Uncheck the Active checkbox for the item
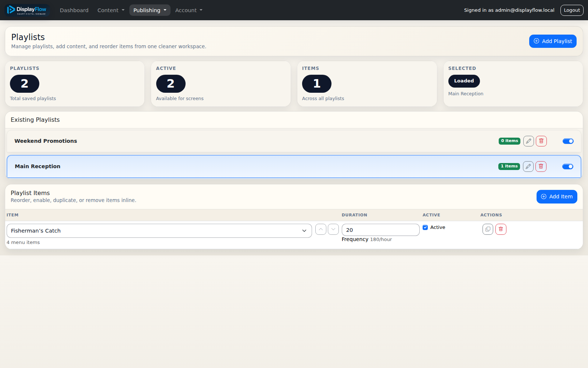The height and width of the screenshot is (368, 588). tap(425, 227)
